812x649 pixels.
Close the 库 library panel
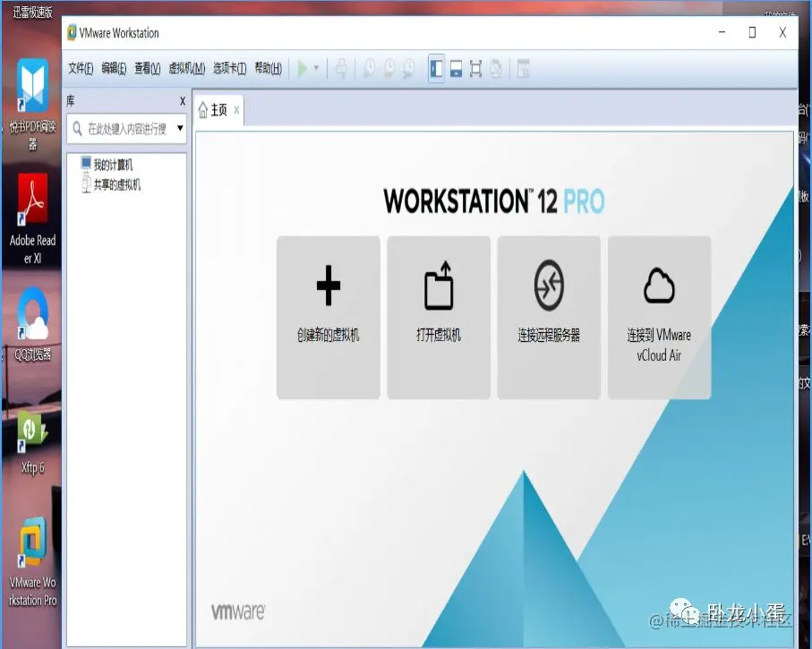coord(183,101)
